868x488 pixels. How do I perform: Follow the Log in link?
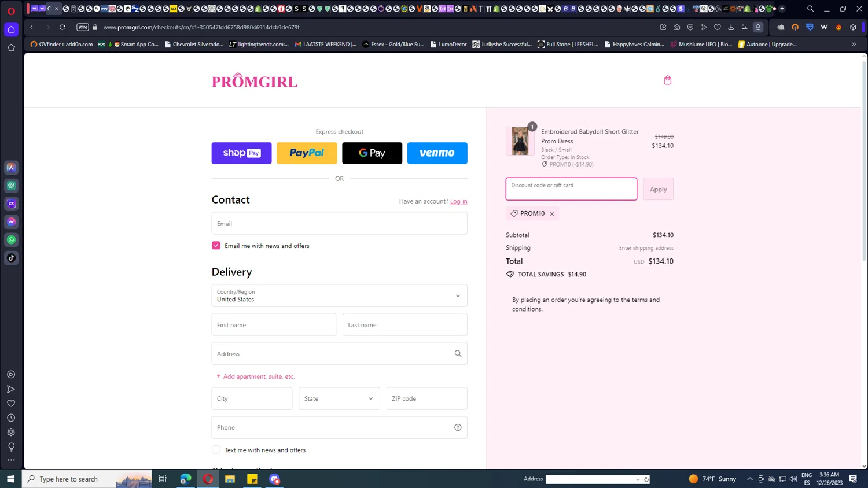459,201
